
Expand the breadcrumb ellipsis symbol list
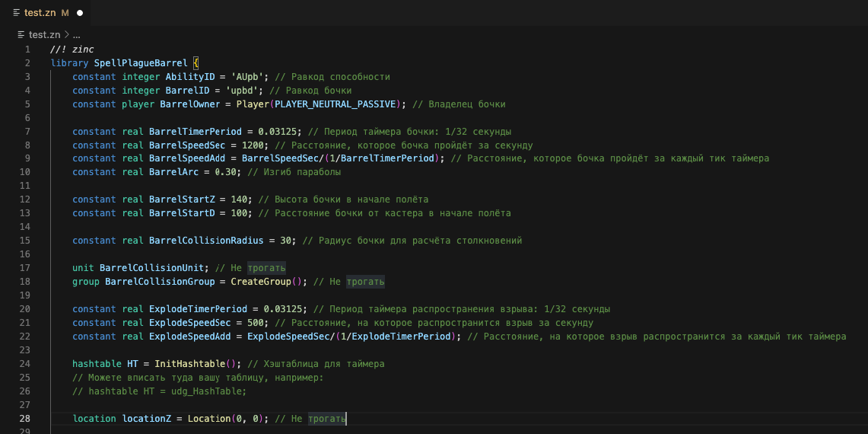click(76, 35)
